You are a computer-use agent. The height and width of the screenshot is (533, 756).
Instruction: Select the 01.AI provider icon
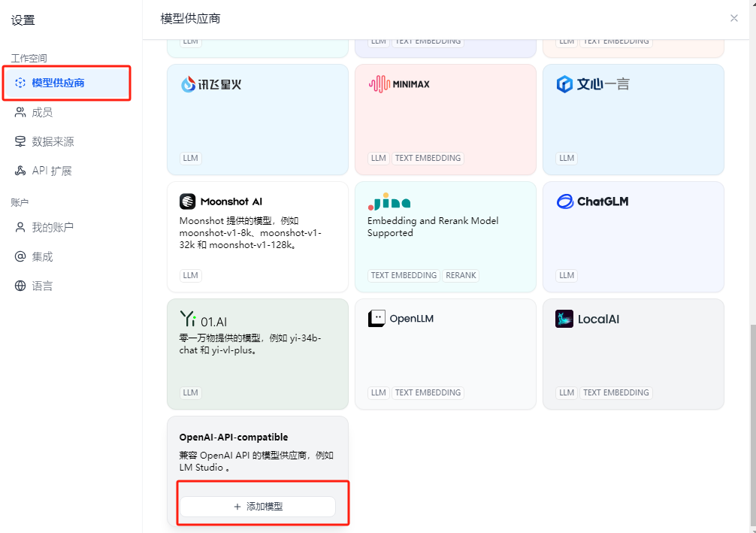click(187, 318)
